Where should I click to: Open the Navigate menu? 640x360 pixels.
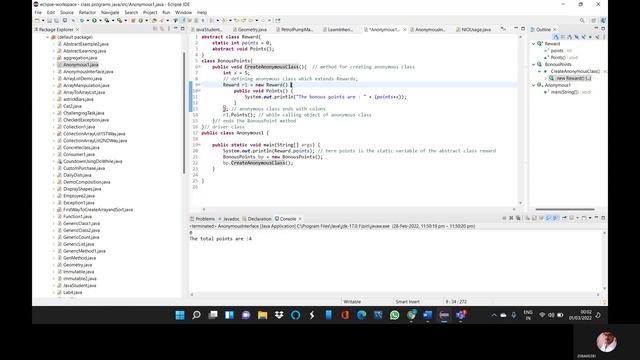pos(110,13)
